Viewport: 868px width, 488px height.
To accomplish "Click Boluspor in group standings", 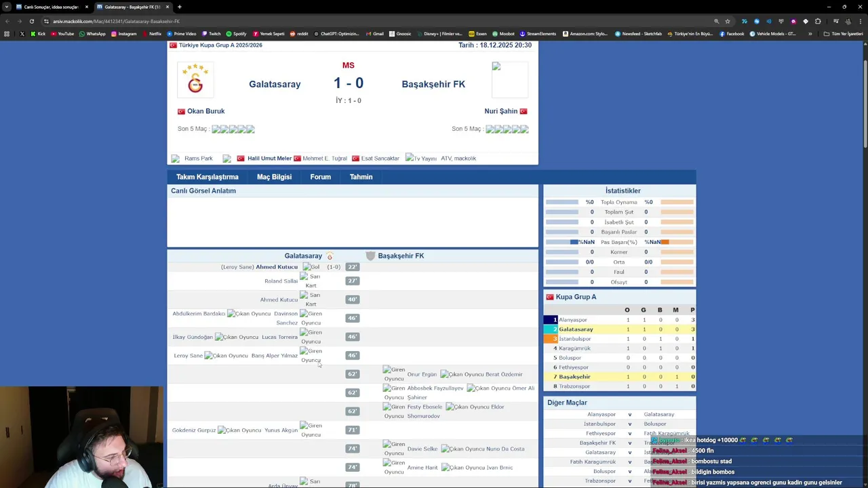I will tap(570, 358).
